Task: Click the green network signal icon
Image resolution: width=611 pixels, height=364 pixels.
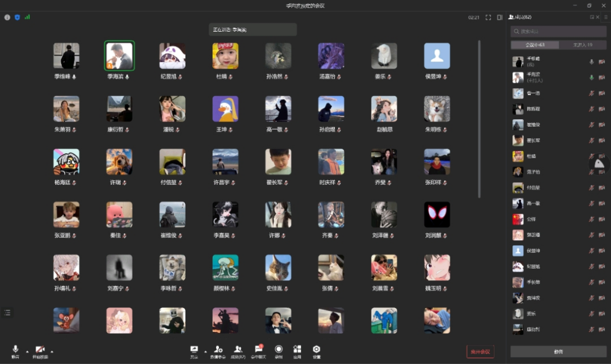Action: click(x=27, y=17)
